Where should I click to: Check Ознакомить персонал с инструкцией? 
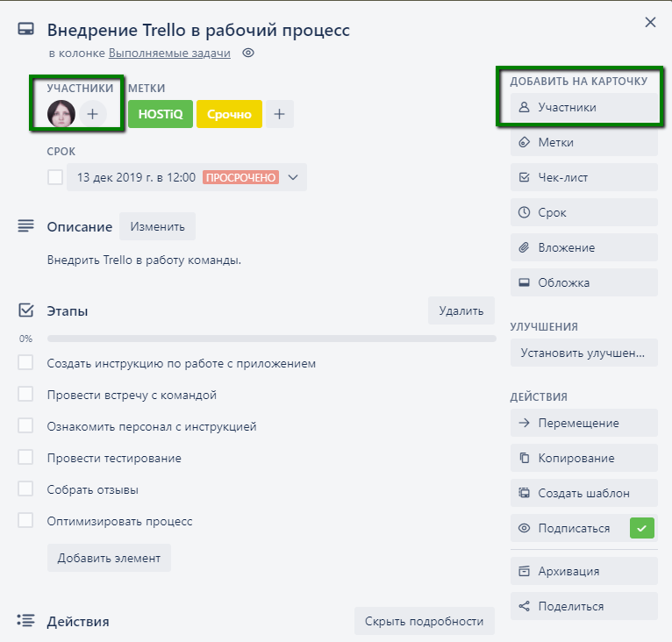point(25,425)
